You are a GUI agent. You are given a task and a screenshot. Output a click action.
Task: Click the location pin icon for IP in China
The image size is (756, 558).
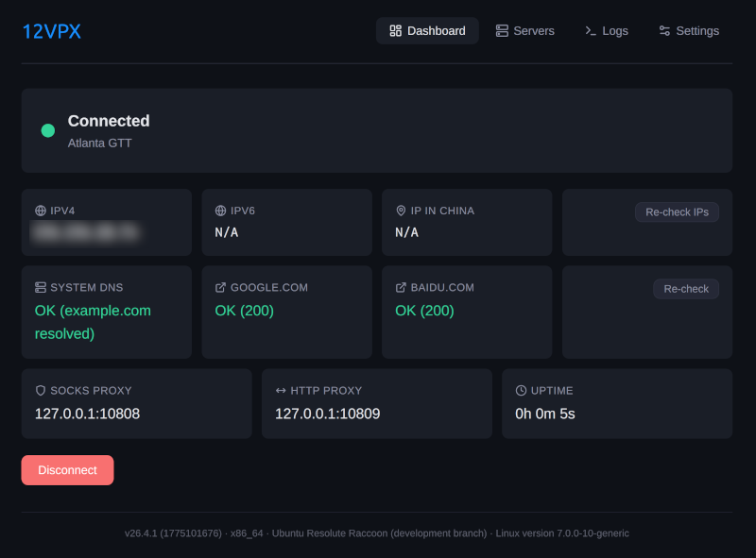(x=401, y=211)
